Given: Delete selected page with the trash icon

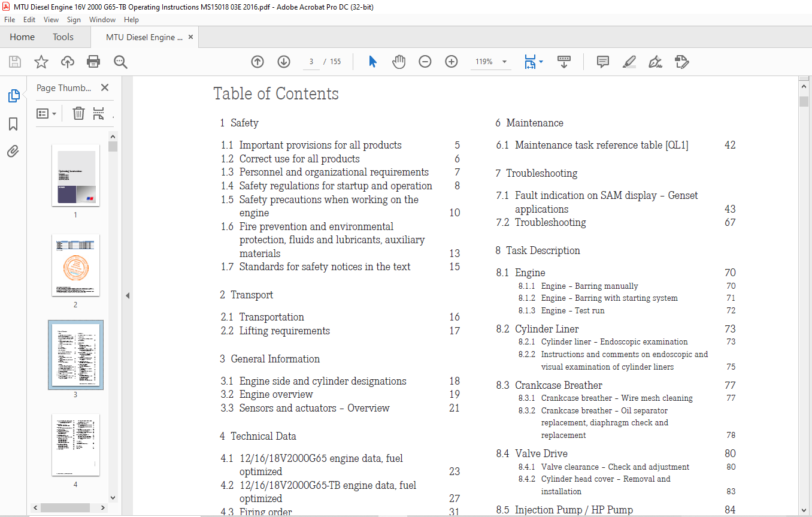Looking at the screenshot, I should 78,113.
